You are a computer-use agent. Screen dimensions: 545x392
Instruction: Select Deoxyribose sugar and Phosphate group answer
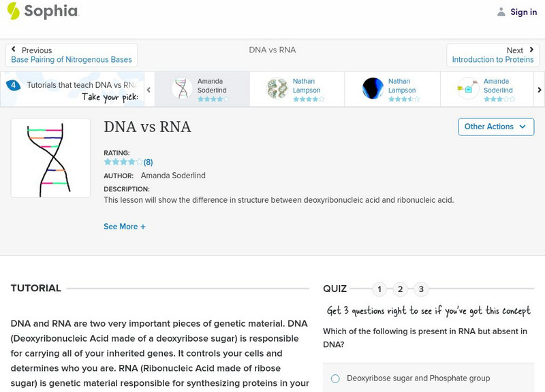click(x=335, y=378)
